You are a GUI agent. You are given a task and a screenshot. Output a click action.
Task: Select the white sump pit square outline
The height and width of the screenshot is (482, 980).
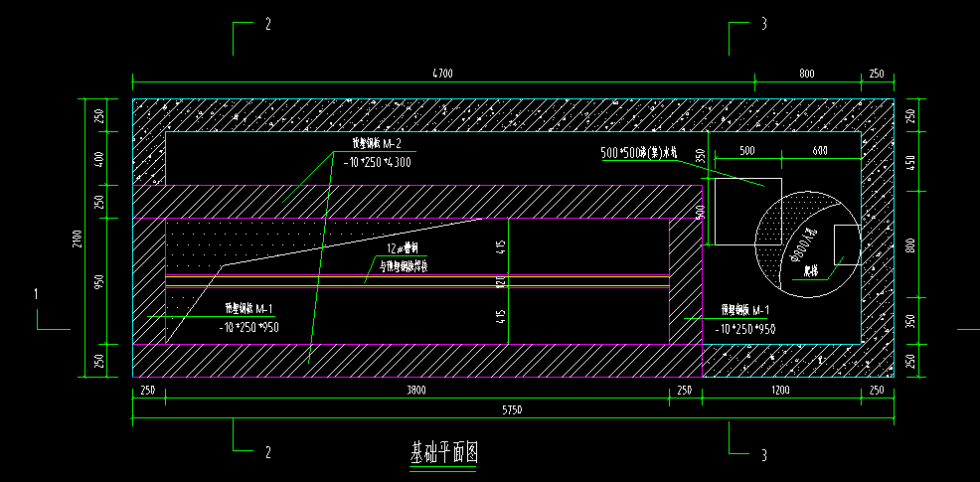click(748, 212)
